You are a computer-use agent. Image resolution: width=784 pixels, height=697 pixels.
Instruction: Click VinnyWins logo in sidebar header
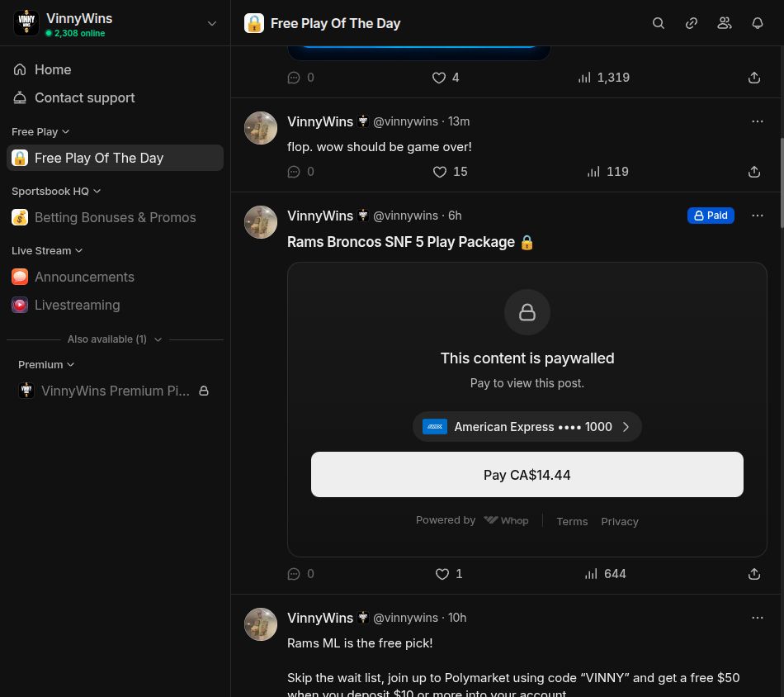click(26, 23)
